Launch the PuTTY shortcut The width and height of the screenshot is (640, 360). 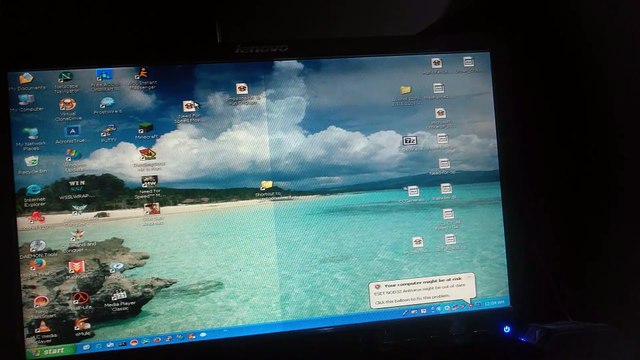coord(109,133)
